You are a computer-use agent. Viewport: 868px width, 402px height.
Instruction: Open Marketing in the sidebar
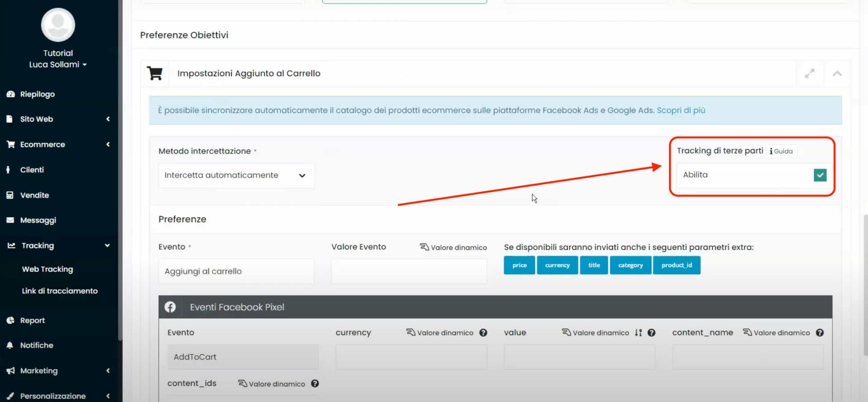39,371
